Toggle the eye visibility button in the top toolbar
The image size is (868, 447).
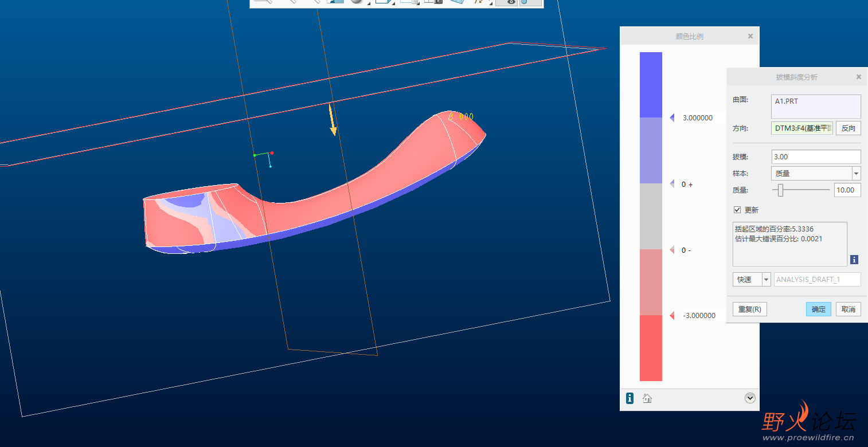[506, 2]
